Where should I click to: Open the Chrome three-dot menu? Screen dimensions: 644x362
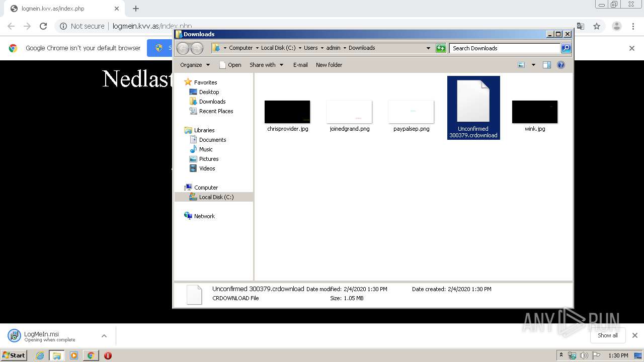[x=633, y=26]
